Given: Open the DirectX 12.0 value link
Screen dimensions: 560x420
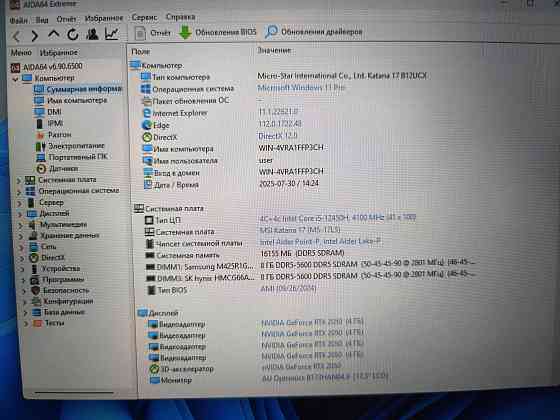Looking at the screenshot, I should coord(278,136).
